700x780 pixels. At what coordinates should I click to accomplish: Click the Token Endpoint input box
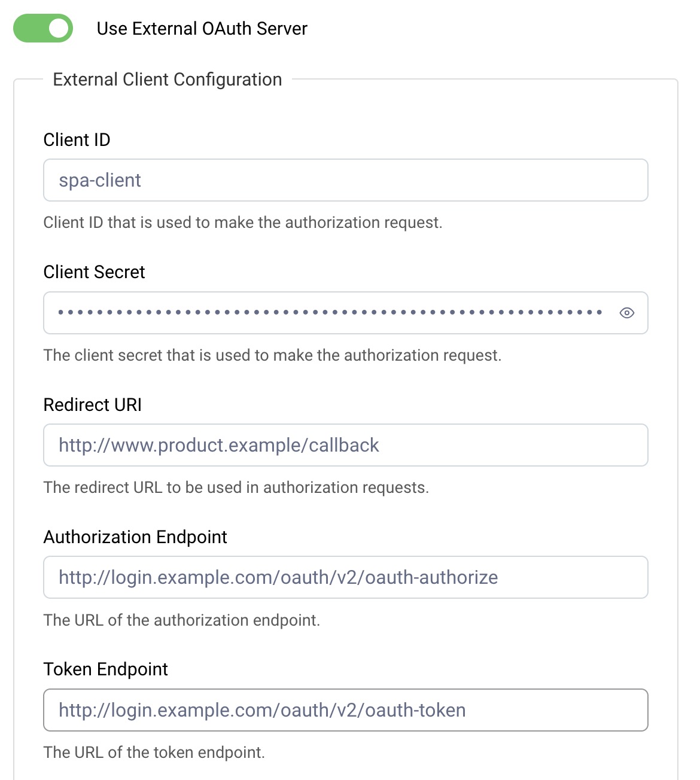(x=345, y=710)
